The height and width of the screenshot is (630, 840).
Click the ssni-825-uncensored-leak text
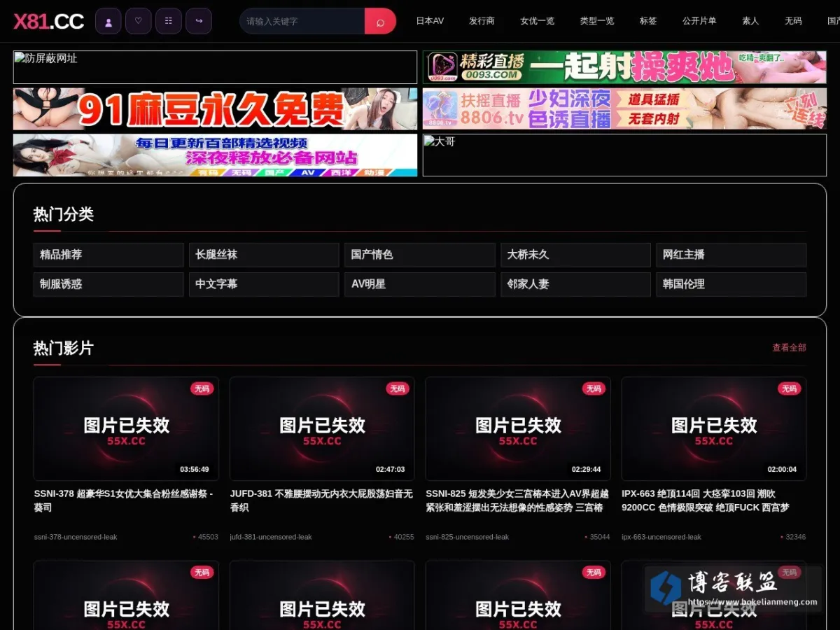coord(468,537)
